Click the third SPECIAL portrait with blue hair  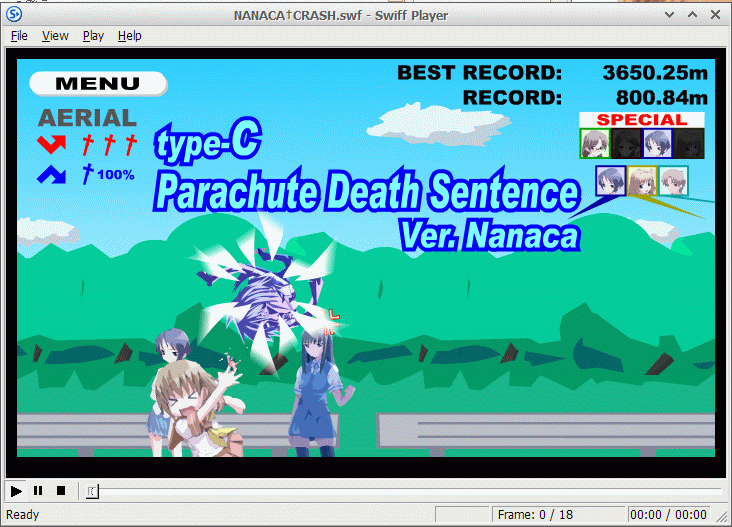(657, 143)
